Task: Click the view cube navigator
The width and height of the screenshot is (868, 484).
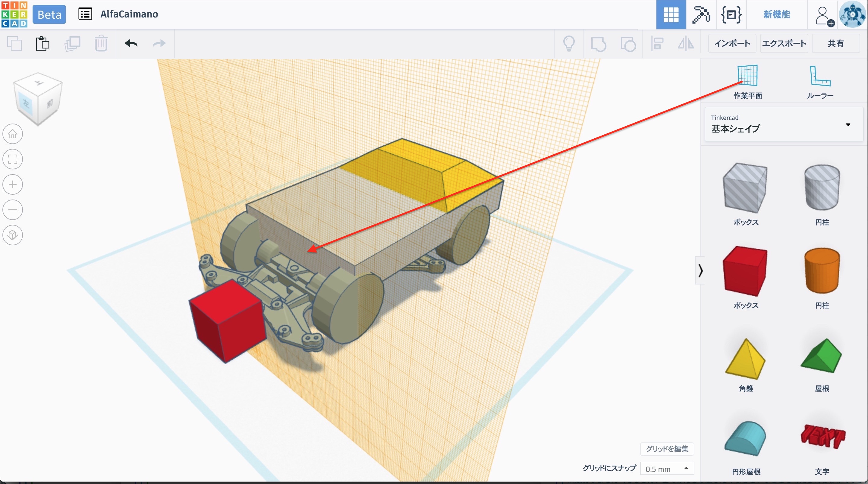Action: click(38, 99)
